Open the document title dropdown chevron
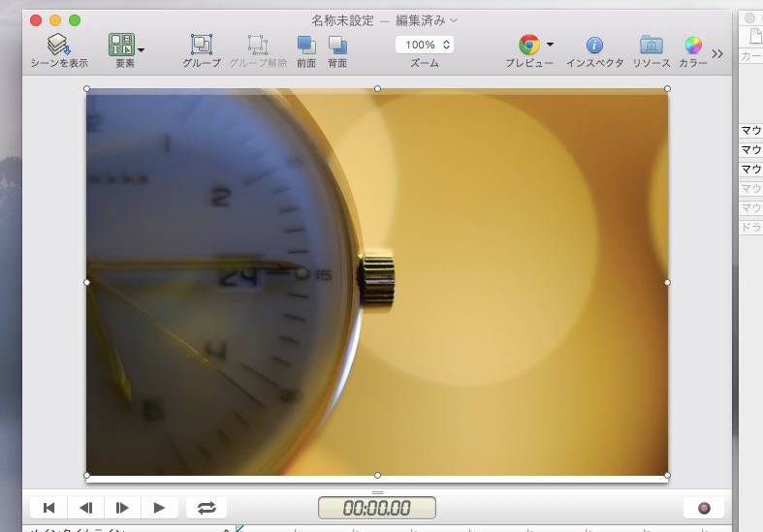763x532 pixels. 454,20
